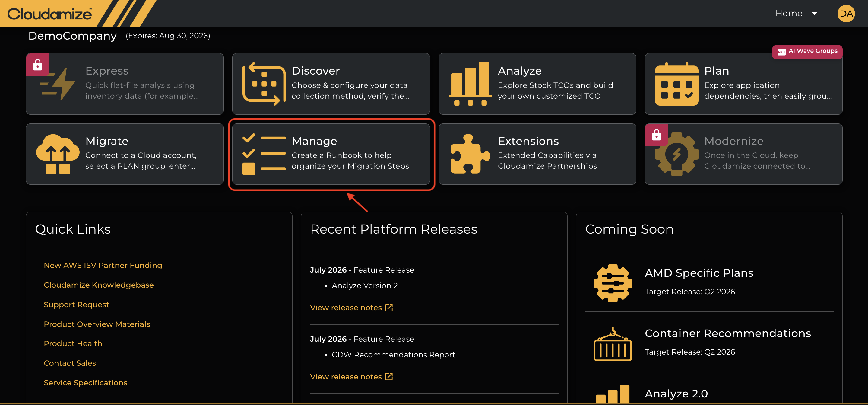The image size is (868, 405).
Task: Select the Home navigation menu label
Action: click(x=788, y=14)
